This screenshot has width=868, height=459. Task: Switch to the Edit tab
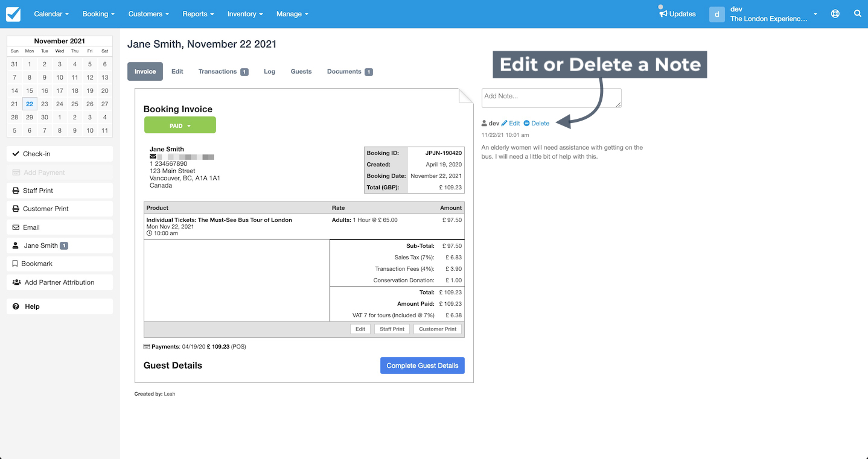point(177,71)
